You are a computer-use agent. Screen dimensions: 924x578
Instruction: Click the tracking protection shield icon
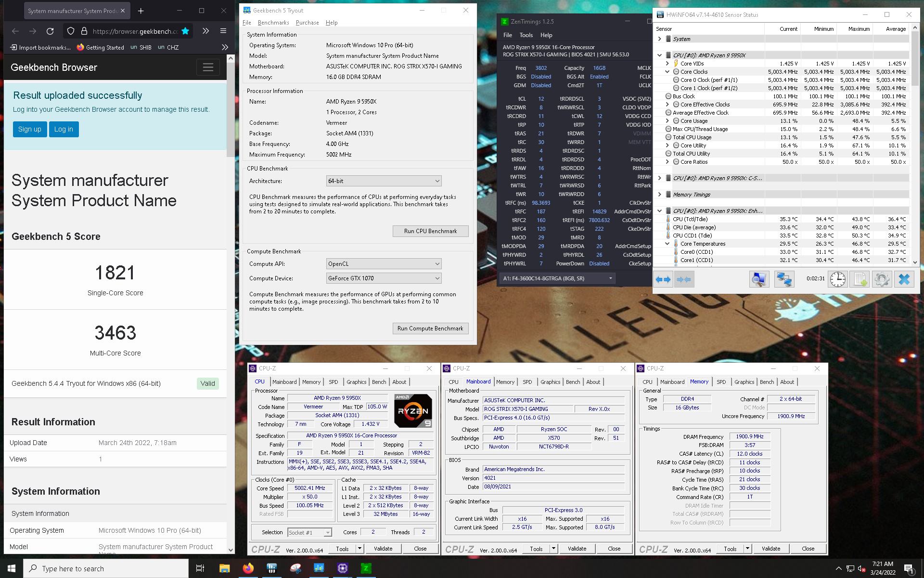click(71, 31)
